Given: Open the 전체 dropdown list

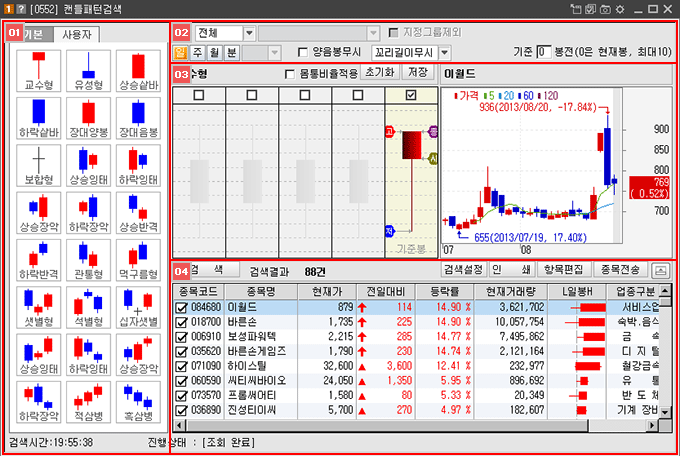Looking at the screenshot, I should [249, 33].
